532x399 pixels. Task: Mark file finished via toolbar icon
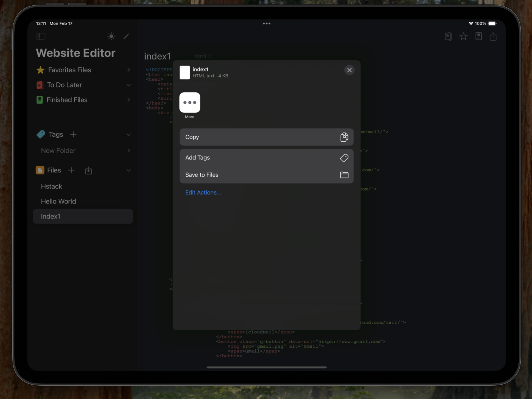click(x=479, y=36)
